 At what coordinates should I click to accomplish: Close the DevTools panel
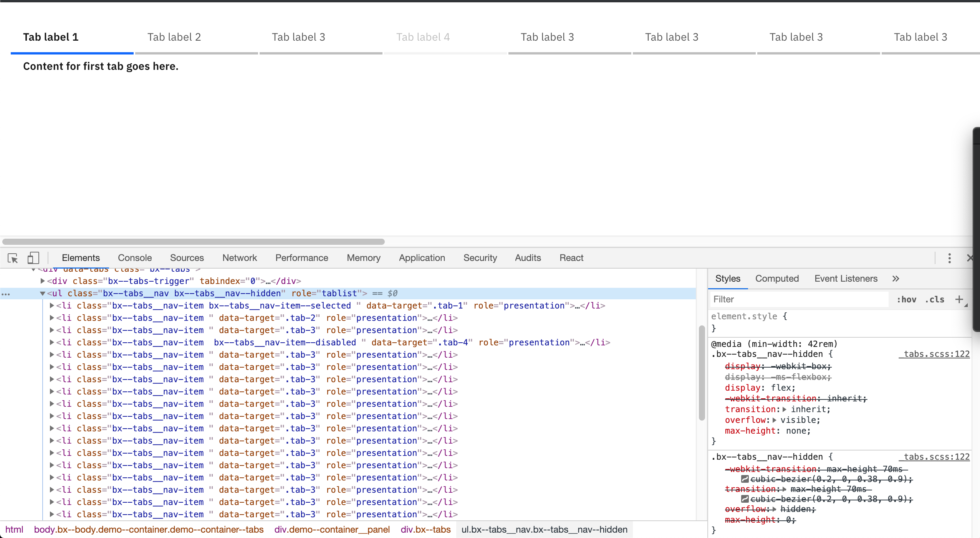pyautogui.click(x=971, y=258)
